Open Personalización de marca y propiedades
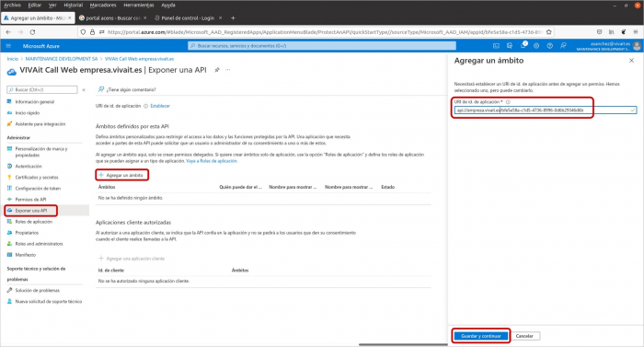The image size is (644, 347). (x=41, y=152)
